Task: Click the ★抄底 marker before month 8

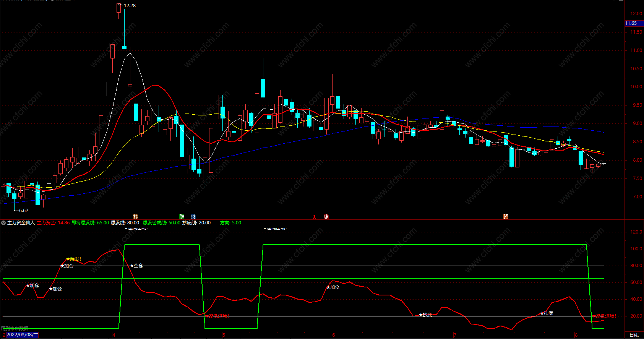Action: [x=547, y=313]
